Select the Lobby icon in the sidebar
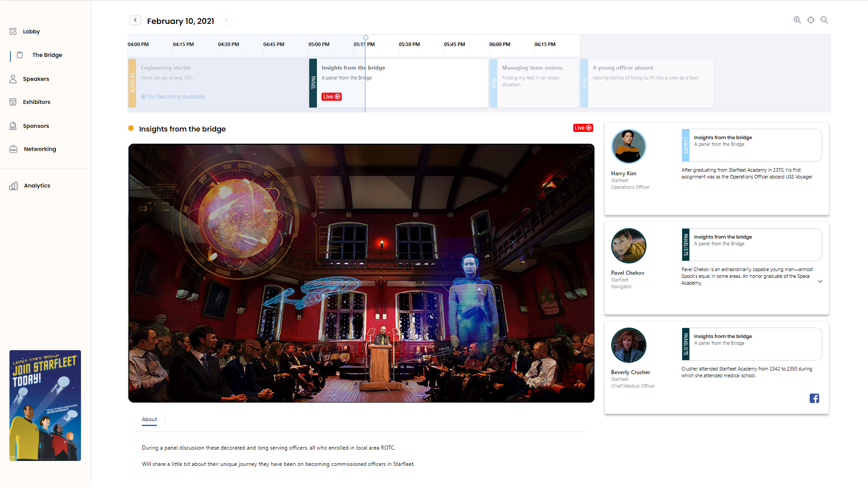Image resolution: width=868 pixels, height=488 pixels. (12, 31)
